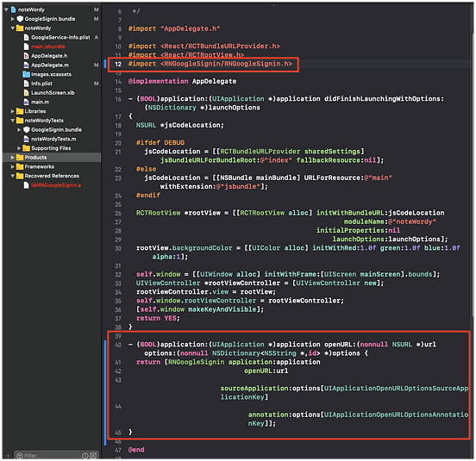Click the M status badge beside AppDelegate.m
The image size is (476, 461).
(96, 65)
